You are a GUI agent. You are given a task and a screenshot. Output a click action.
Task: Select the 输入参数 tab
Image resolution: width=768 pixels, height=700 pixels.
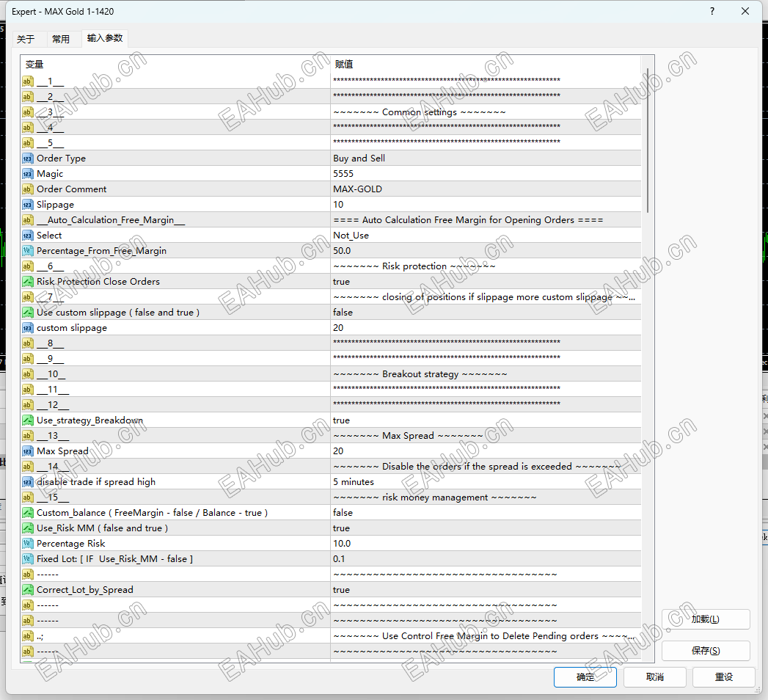[105, 38]
